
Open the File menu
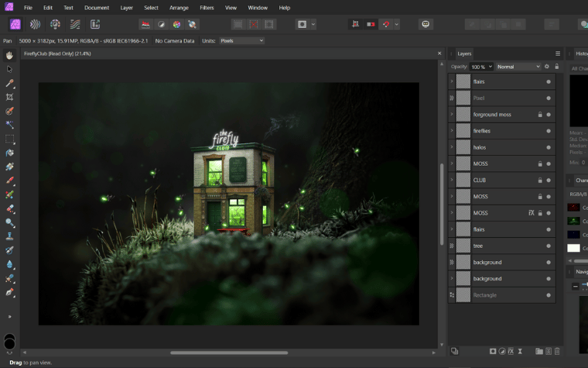pos(28,8)
